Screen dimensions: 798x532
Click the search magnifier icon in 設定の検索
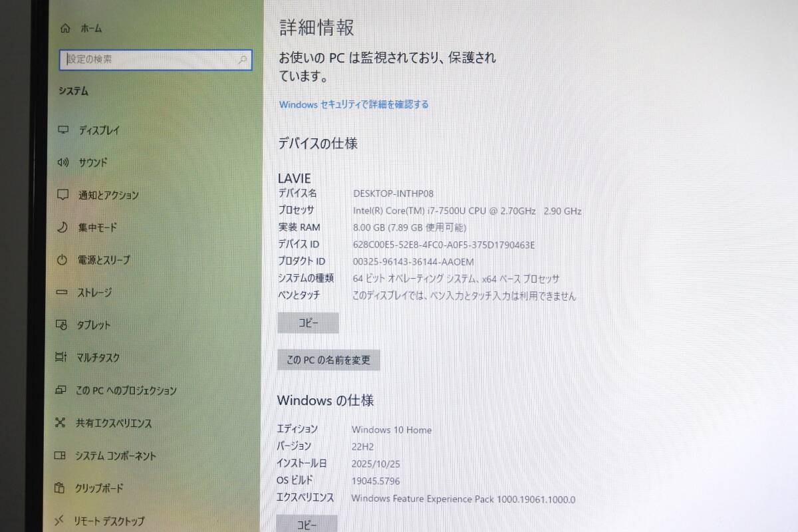tap(242, 60)
